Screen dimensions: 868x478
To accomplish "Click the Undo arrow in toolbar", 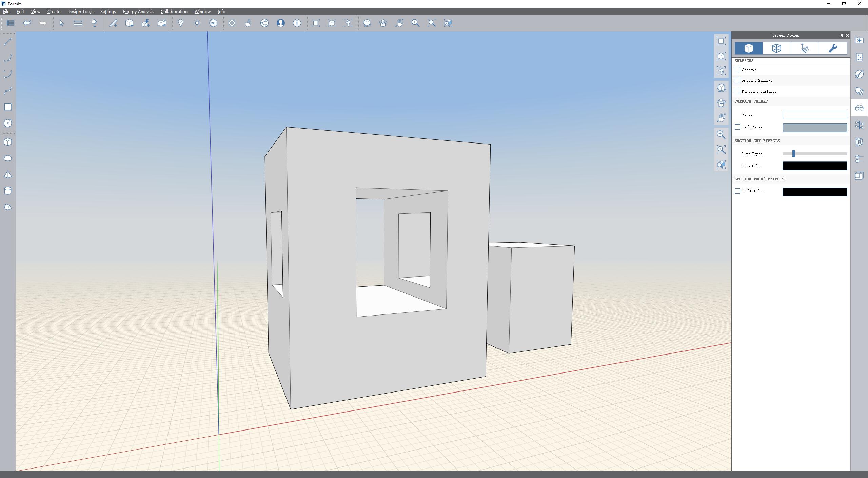I will tap(27, 23).
